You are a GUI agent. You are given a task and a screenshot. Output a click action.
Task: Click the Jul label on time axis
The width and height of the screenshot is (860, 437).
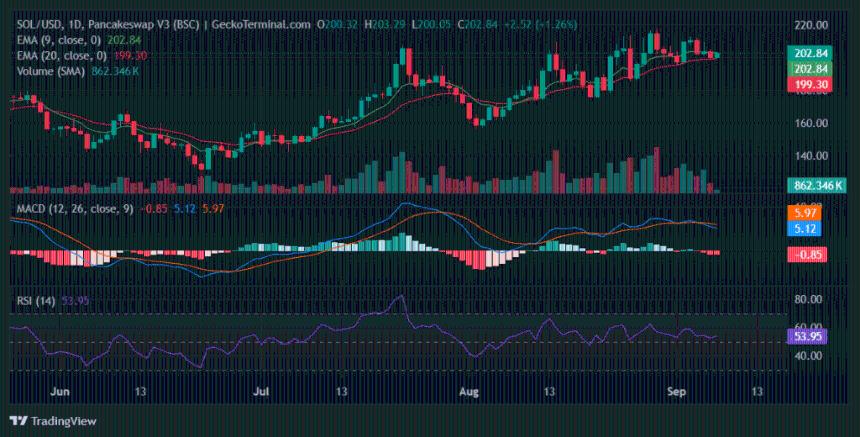[263, 391]
